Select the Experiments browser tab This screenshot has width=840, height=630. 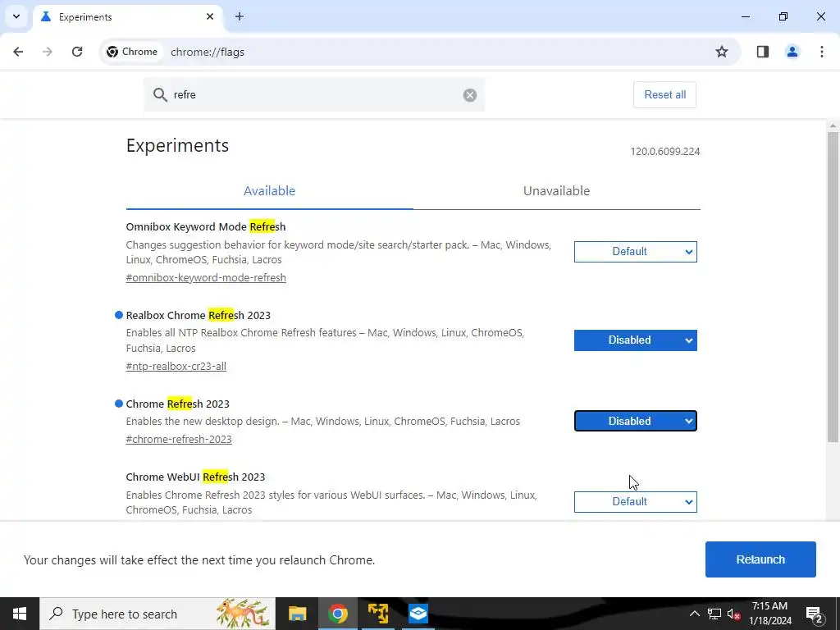pos(129,16)
